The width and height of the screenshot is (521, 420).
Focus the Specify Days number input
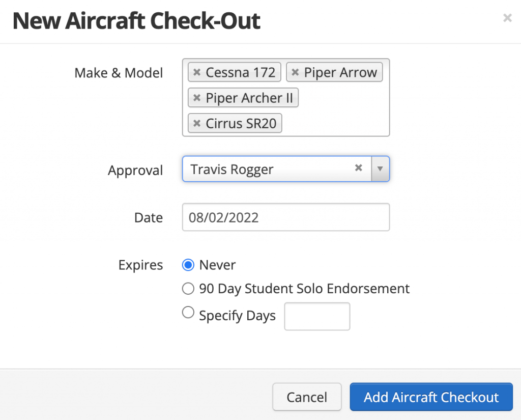pyautogui.click(x=317, y=316)
